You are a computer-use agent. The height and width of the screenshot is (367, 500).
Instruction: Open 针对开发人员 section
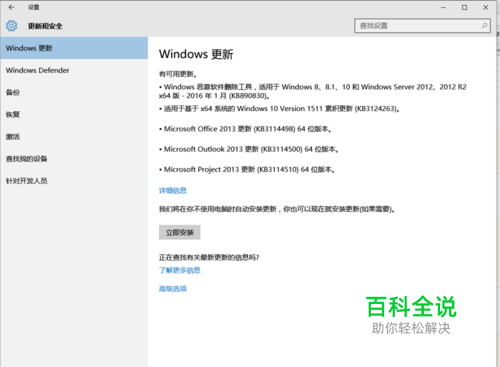coord(74,181)
